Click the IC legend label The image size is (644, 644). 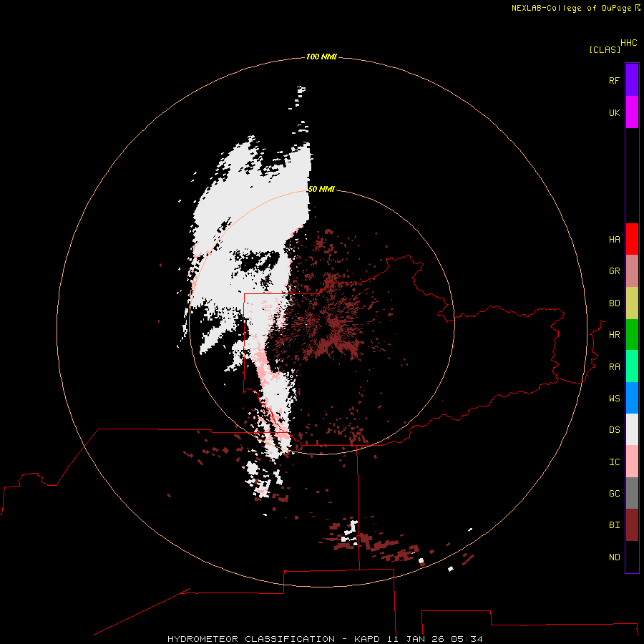pyautogui.click(x=615, y=462)
